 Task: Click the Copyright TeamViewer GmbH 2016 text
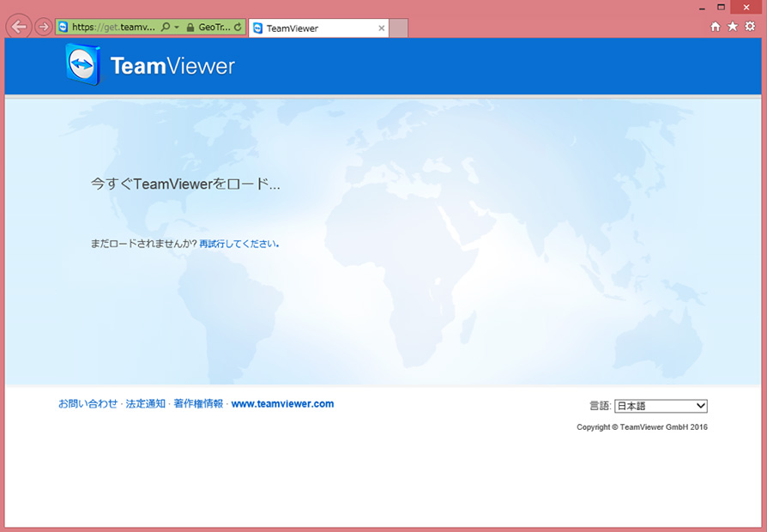tap(642, 427)
